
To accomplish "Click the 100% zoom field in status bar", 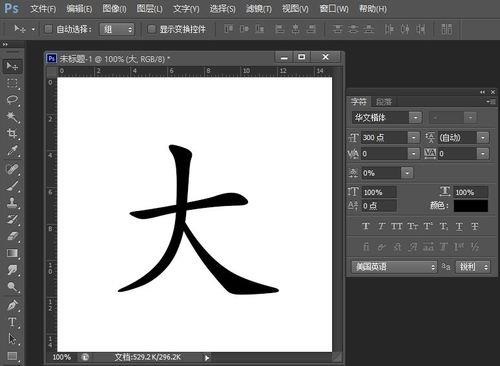I will click(x=62, y=357).
